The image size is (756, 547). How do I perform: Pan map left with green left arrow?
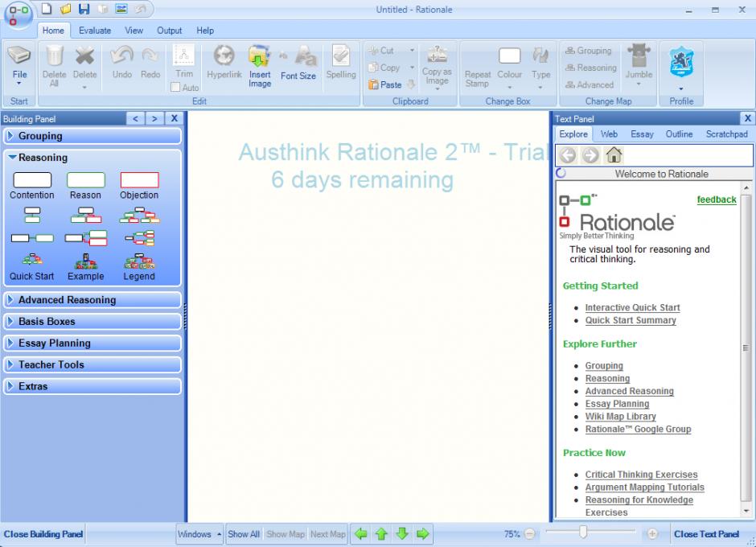360,533
